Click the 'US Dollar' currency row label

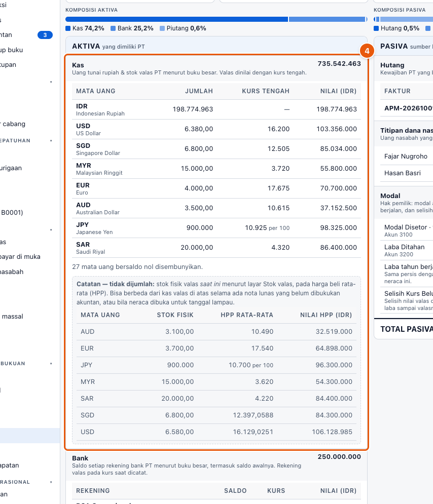tap(88, 133)
